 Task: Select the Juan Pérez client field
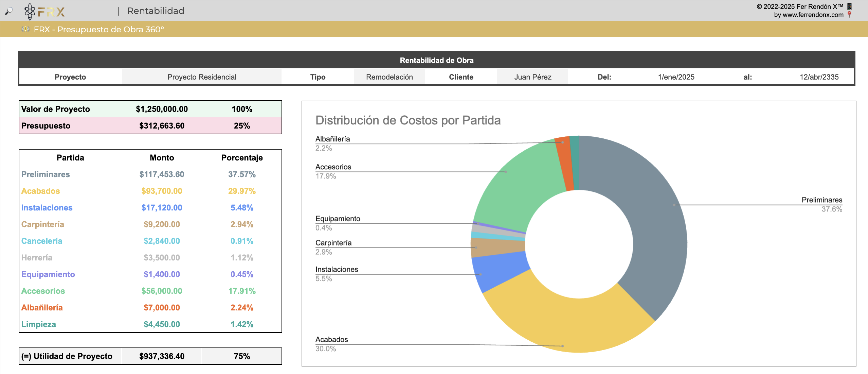(532, 77)
